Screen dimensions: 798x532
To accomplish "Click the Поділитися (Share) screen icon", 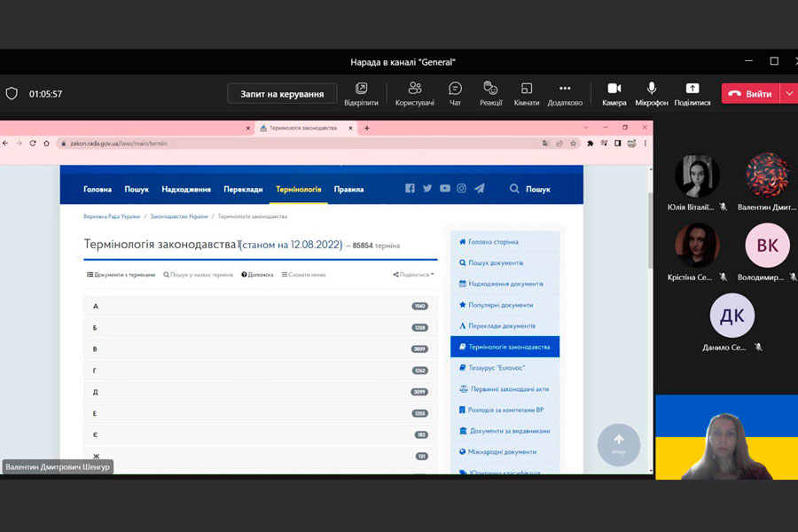I will pos(692,93).
